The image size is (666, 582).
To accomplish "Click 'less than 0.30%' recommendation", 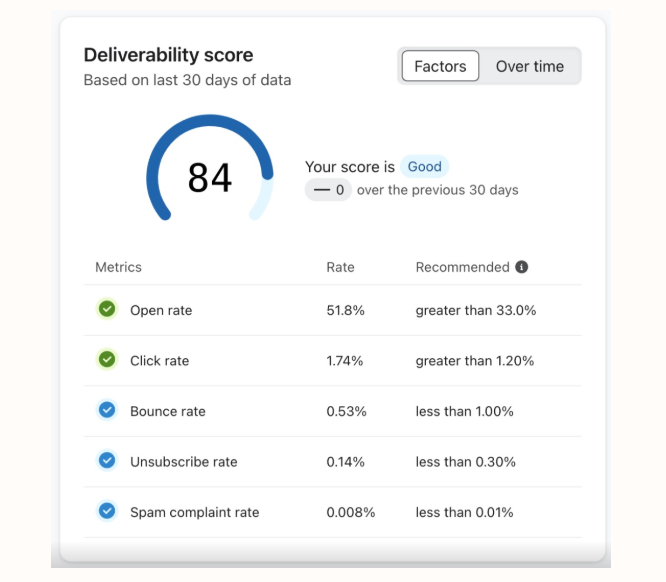I will pyautogui.click(x=466, y=462).
